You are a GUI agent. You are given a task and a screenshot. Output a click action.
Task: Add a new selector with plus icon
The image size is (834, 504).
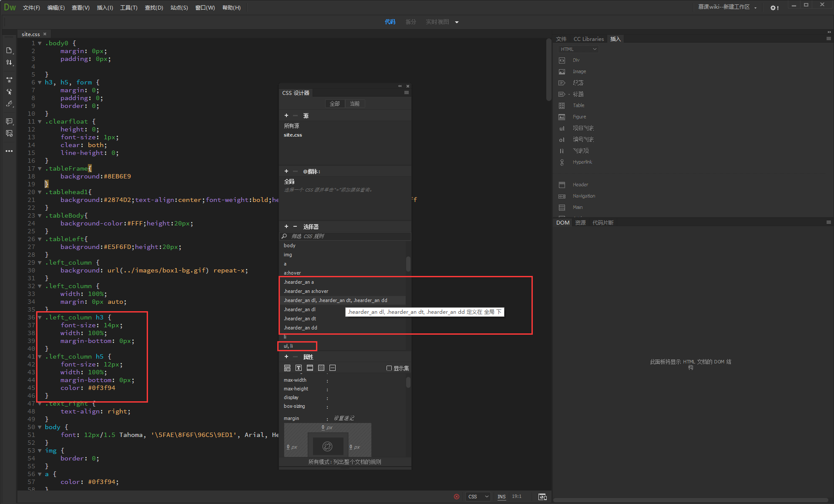pos(286,226)
